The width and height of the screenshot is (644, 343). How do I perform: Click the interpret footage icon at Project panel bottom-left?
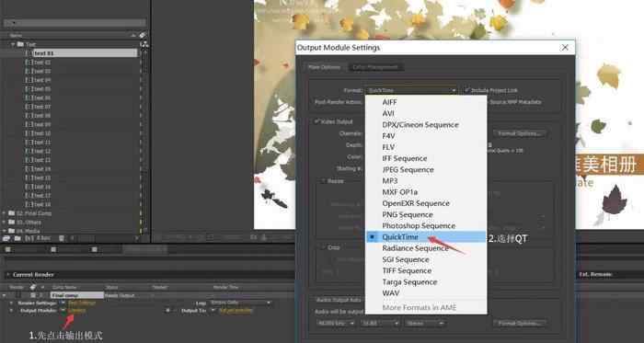pos(6,238)
